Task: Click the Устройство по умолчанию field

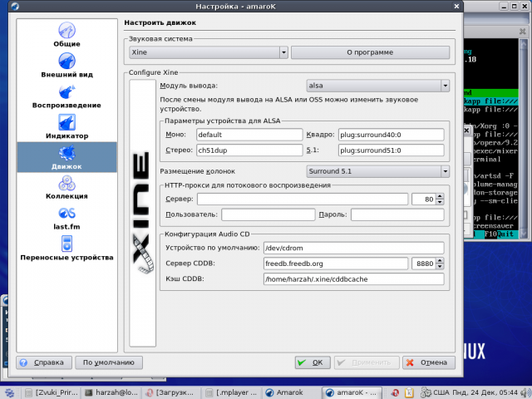Action: pos(354,248)
